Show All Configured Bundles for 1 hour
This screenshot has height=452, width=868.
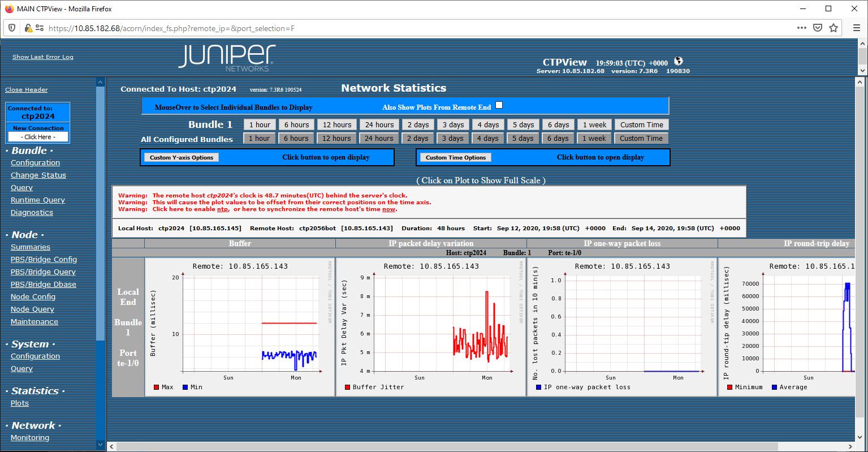pyautogui.click(x=259, y=139)
